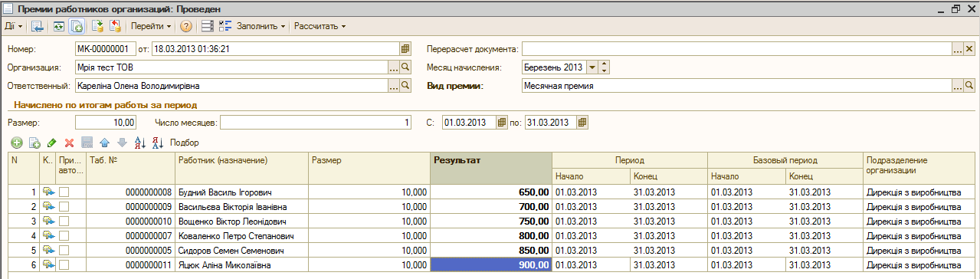Open calendar for document date field
Screen dimensions: 980x279
pos(405,48)
